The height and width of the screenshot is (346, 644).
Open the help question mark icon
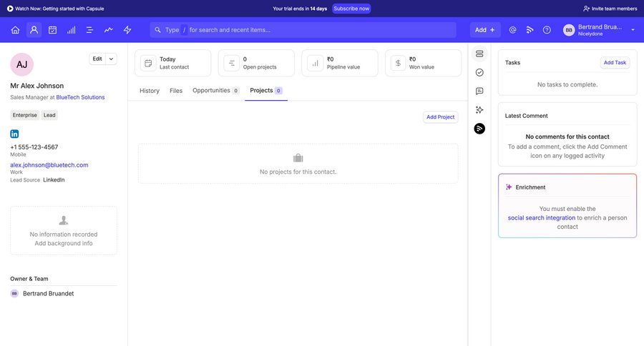(547, 30)
